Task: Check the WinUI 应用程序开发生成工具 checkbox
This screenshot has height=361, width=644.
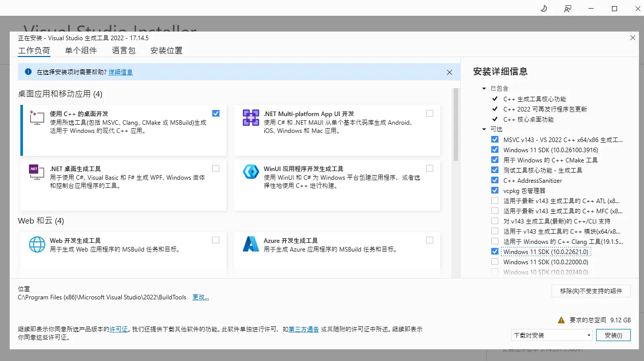Action: point(430,169)
